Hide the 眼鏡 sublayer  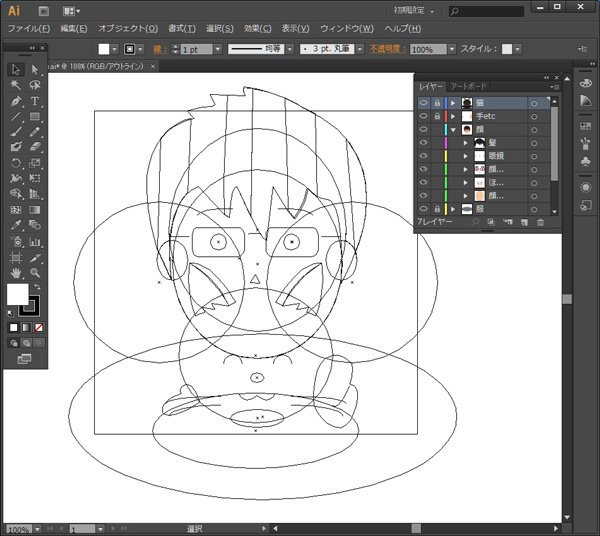tap(424, 156)
